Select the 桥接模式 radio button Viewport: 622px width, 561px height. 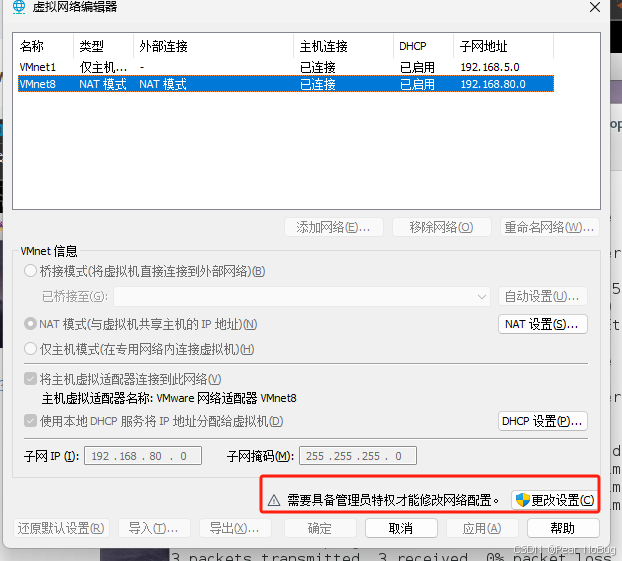click(30, 271)
